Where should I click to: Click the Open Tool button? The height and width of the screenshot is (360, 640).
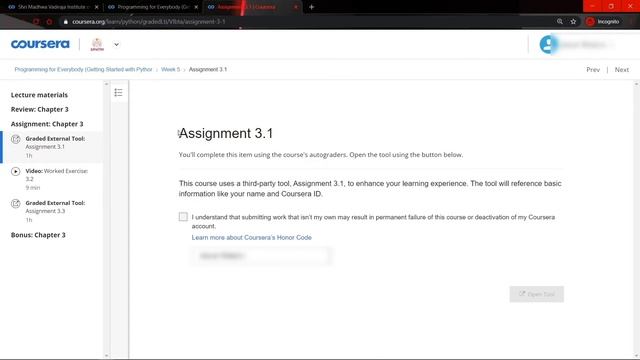(x=536, y=294)
